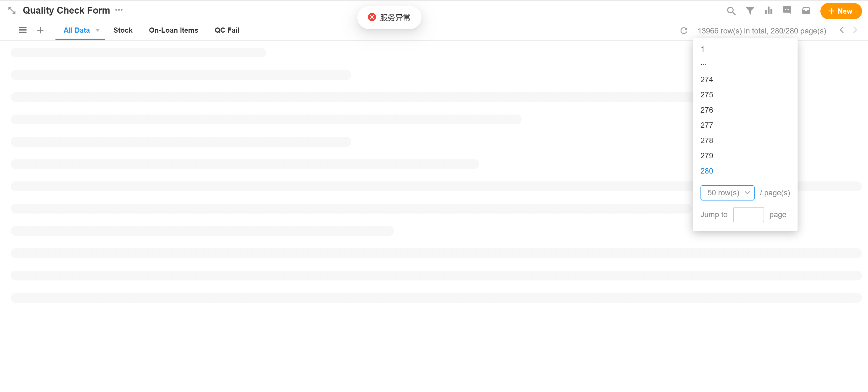Click the expand fullscreen arrow icon

[x=12, y=10]
